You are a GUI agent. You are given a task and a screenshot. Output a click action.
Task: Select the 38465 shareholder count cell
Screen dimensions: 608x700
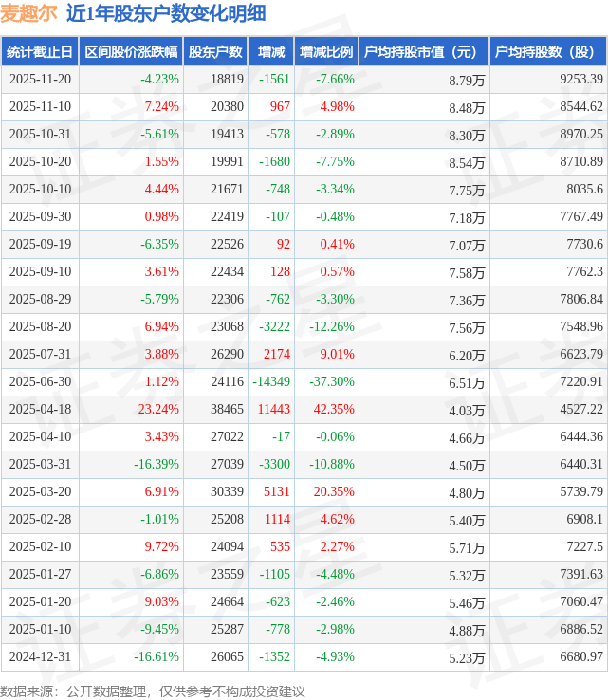click(x=226, y=410)
